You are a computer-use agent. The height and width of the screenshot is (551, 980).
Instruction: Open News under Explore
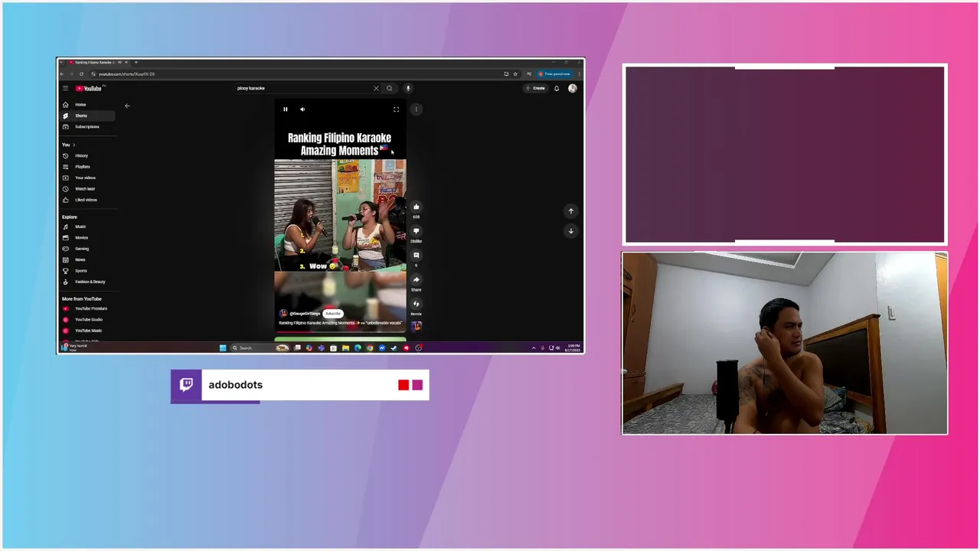[x=87, y=260]
